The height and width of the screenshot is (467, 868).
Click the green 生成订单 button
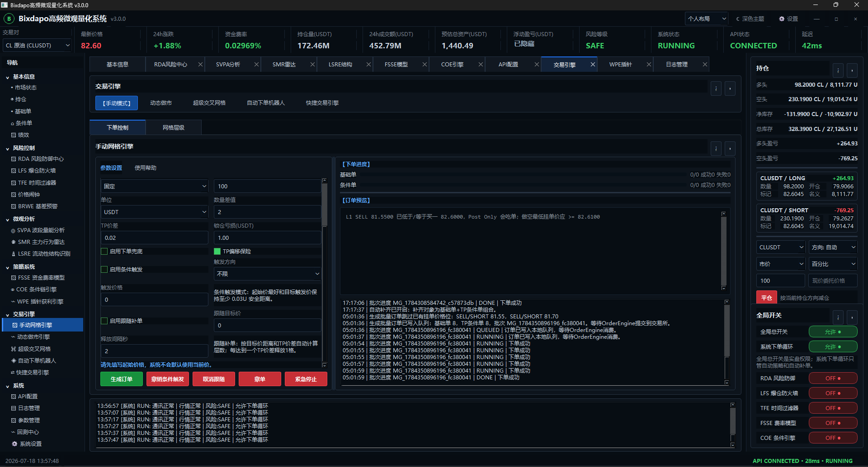coord(122,379)
